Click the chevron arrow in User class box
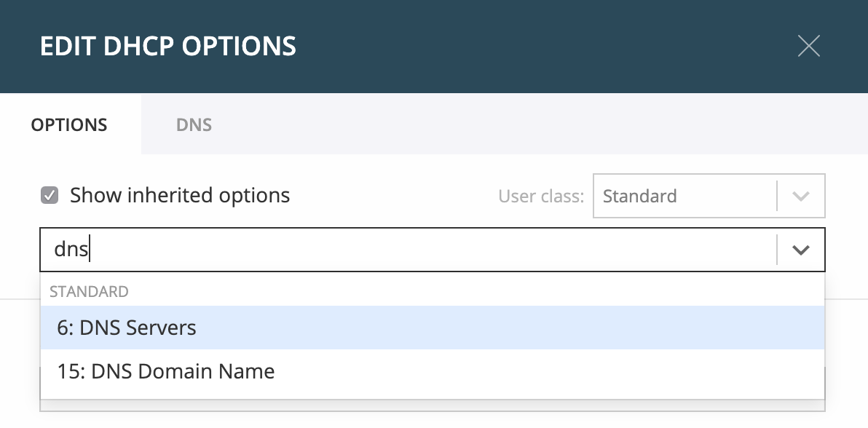868x428 pixels. tap(801, 196)
